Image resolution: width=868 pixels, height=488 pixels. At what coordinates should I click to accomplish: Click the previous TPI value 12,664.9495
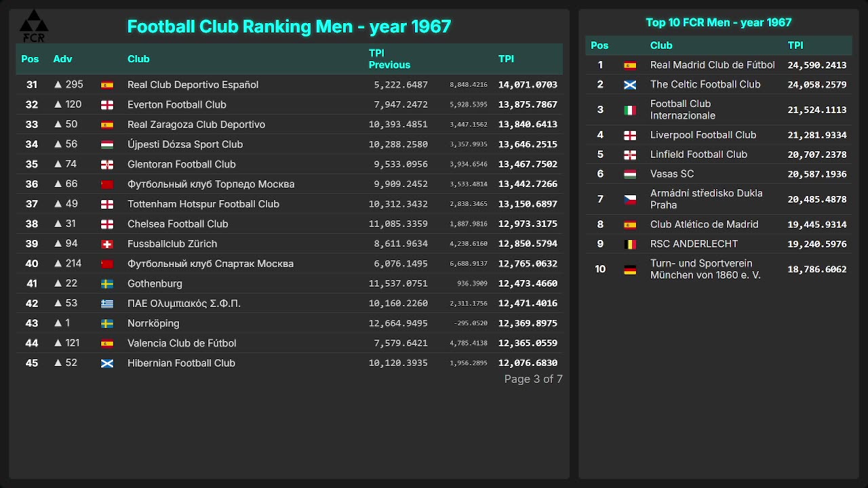tap(398, 323)
